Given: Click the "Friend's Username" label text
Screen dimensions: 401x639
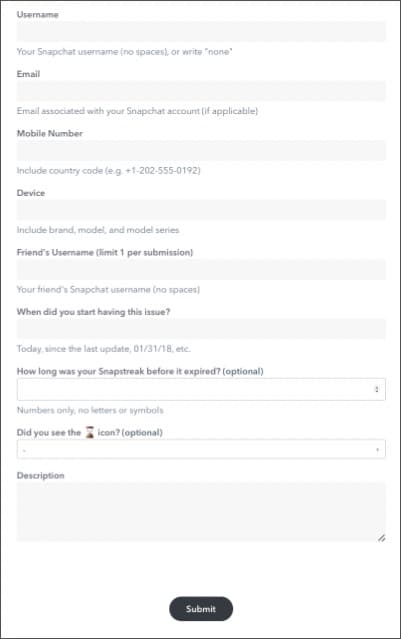Looking at the screenshot, I should click(x=55, y=252).
